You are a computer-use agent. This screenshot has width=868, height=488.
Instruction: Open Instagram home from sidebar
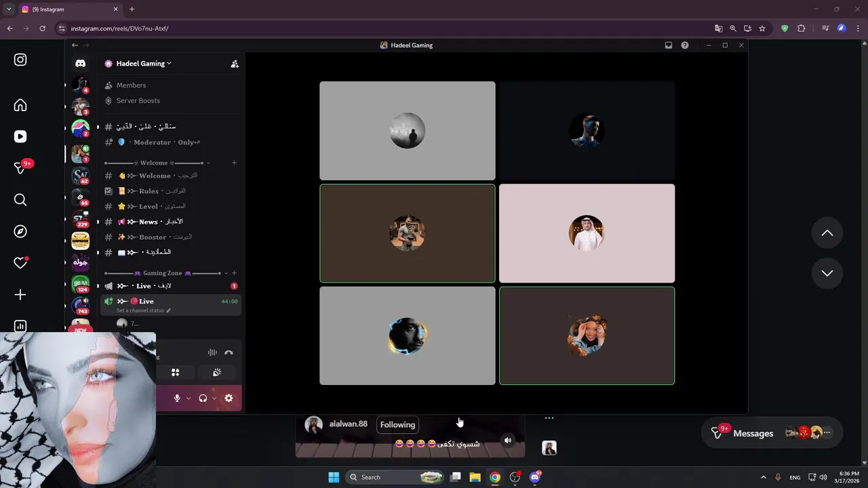coord(20,105)
